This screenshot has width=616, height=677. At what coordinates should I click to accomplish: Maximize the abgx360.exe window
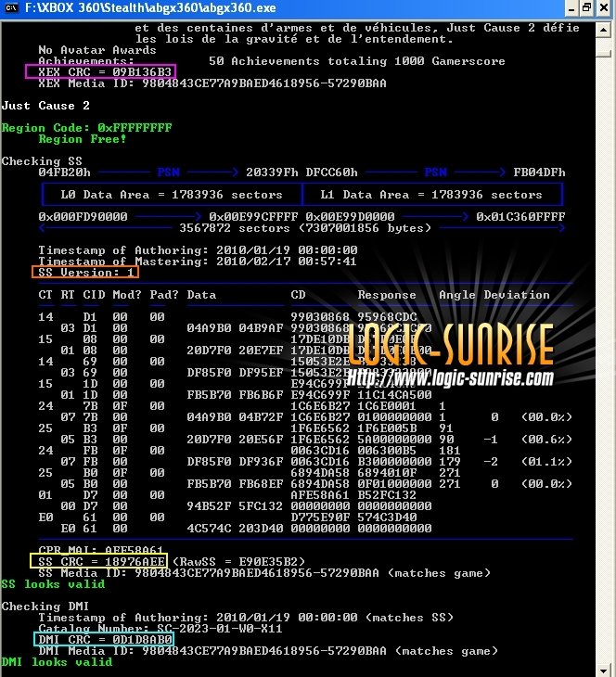pos(586,8)
